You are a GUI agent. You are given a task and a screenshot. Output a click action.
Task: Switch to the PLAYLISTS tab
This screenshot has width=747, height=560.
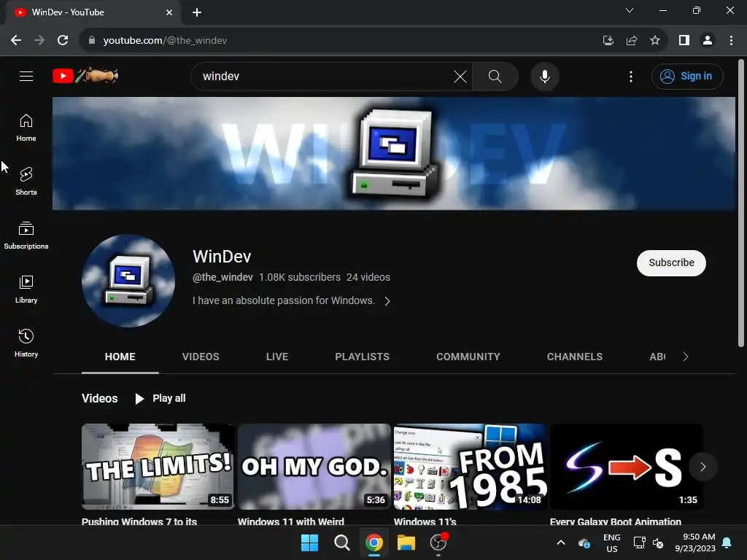click(362, 357)
